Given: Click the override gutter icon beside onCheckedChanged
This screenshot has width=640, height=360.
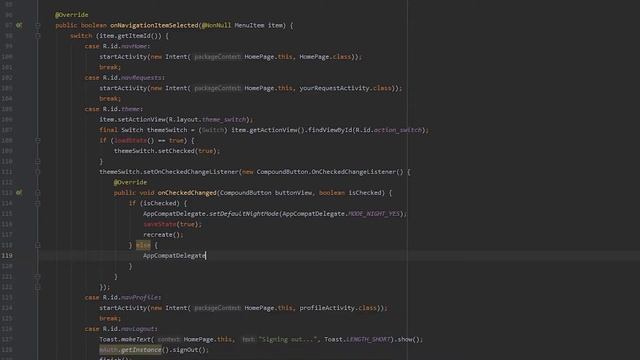Looking at the screenshot, I should [19, 193].
